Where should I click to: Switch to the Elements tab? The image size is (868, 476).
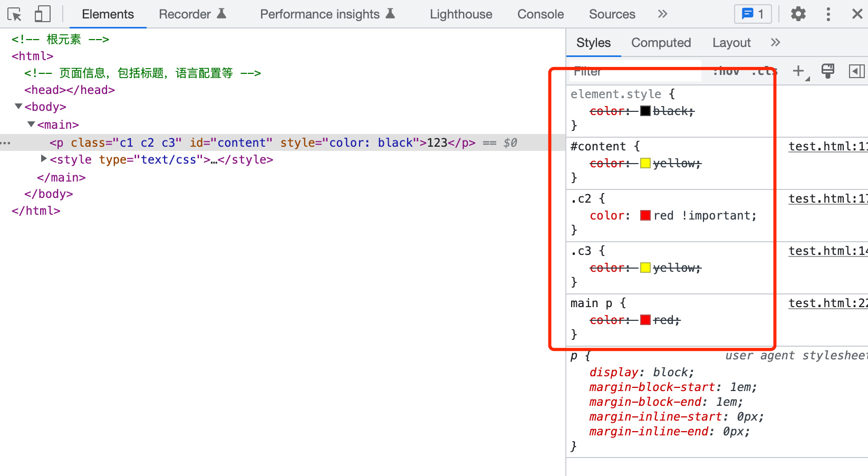[108, 14]
